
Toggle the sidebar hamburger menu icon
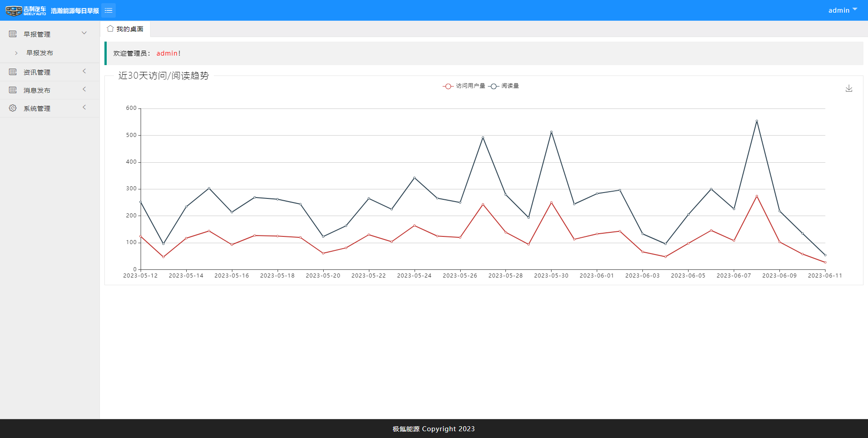108,10
